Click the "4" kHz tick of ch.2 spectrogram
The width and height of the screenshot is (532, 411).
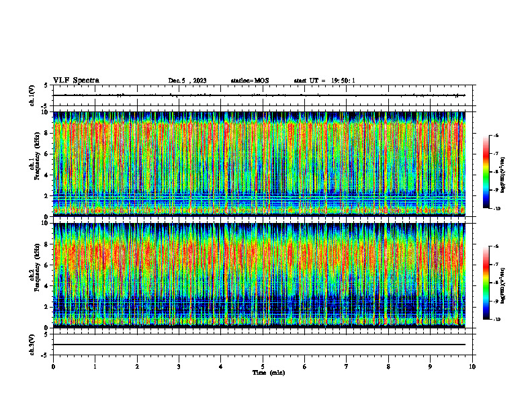48,286
